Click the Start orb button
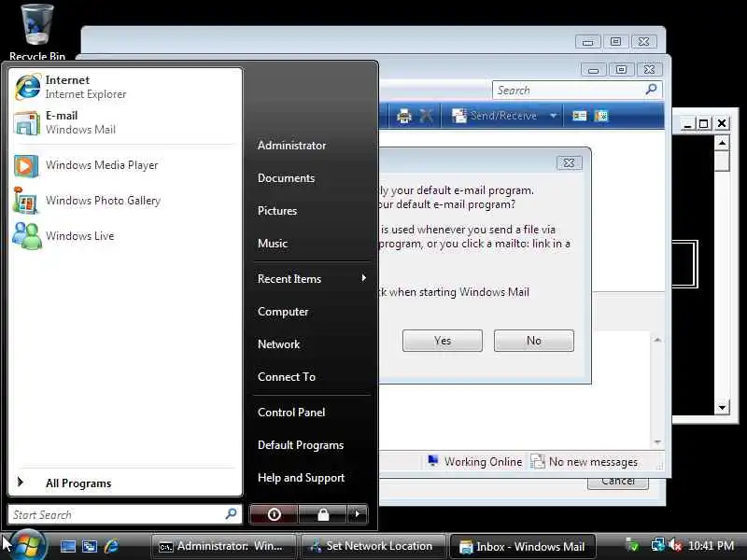Image resolution: width=747 pixels, height=560 pixels. pyautogui.click(x=28, y=544)
